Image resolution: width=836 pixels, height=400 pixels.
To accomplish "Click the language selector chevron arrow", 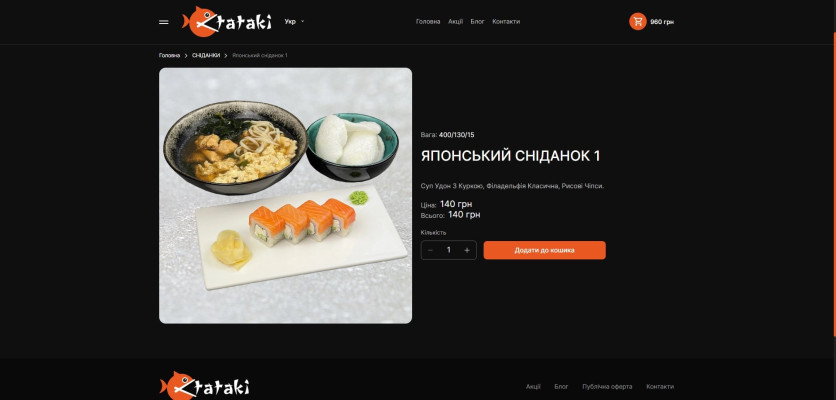I will pyautogui.click(x=302, y=22).
